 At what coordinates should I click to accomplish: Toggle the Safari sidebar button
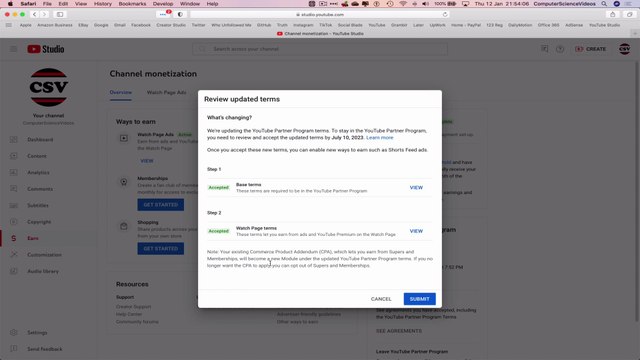60,14
